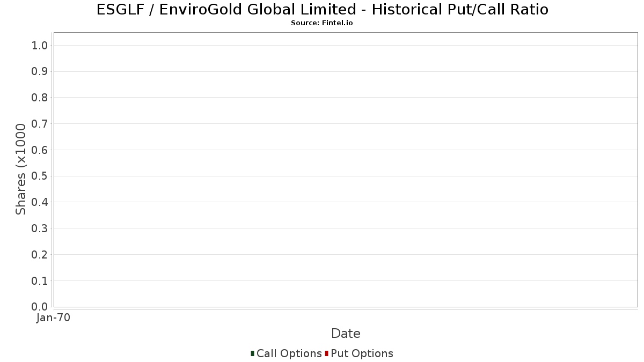Image resolution: width=644 pixels, height=362 pixels.
Task: Click the chart title text
Action: 322,10
